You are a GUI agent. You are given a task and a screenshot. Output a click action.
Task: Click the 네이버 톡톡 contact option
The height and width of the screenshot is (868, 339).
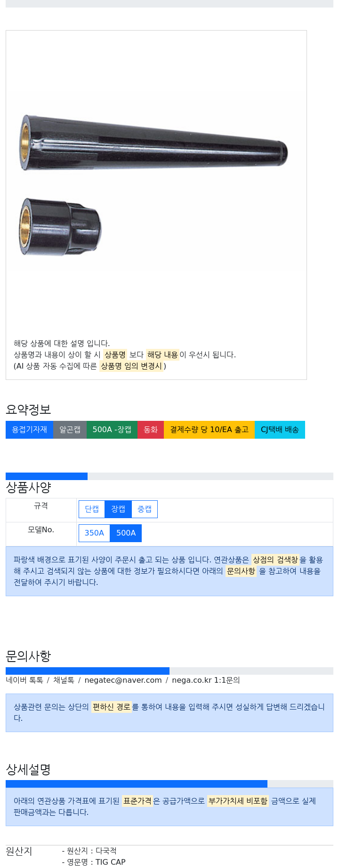click(24, 680)
